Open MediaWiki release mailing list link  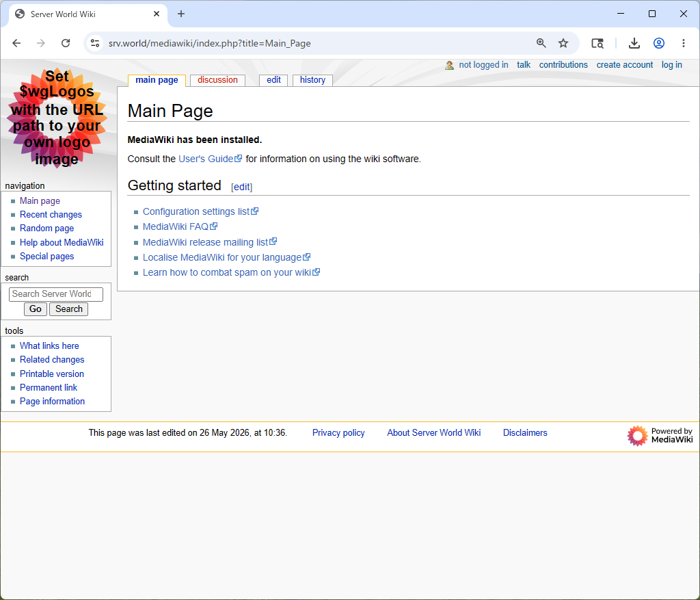tap(210, 243)
